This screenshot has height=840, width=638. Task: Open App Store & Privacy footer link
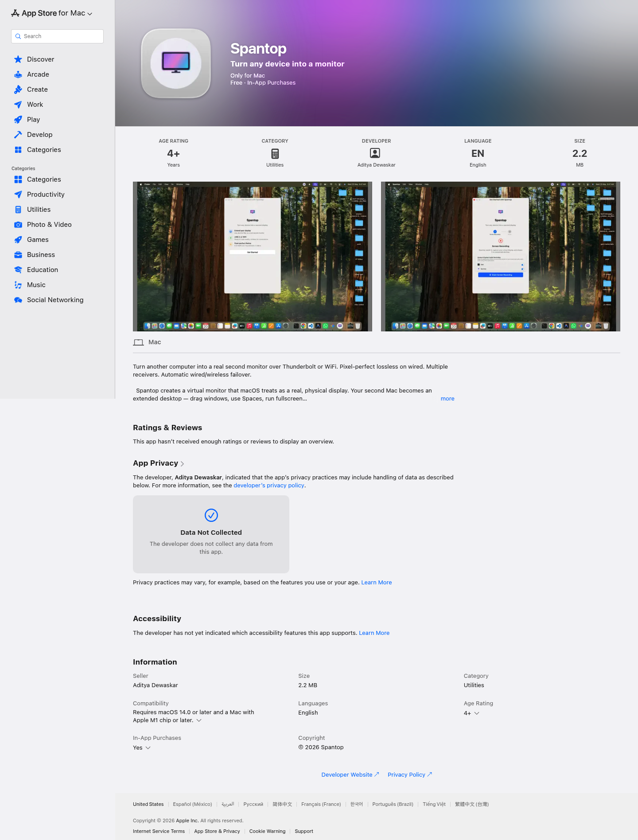tap(217, 832)
